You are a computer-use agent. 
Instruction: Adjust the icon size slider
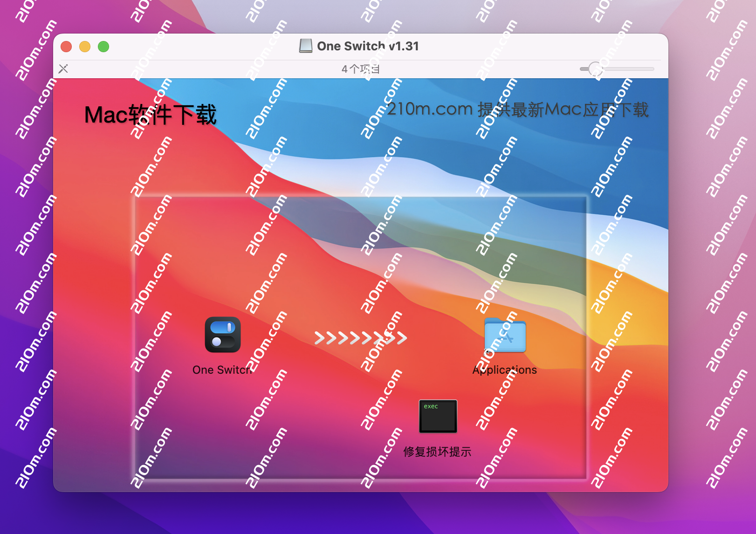coord(617,69)
